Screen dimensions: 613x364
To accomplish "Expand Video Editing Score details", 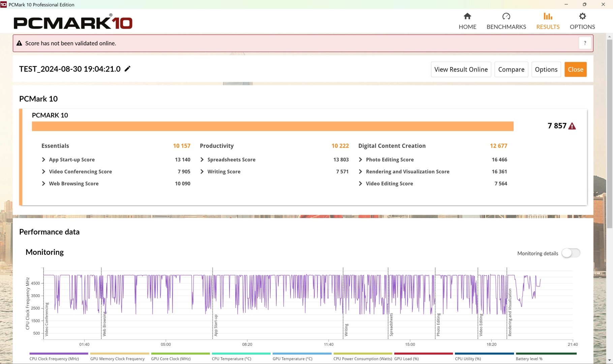I will [360, 183].
